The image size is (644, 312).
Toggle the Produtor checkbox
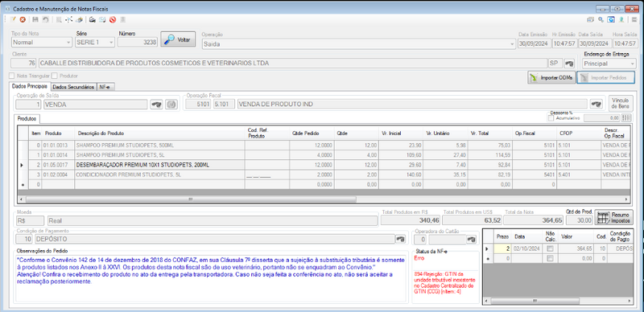pos(55,76)
